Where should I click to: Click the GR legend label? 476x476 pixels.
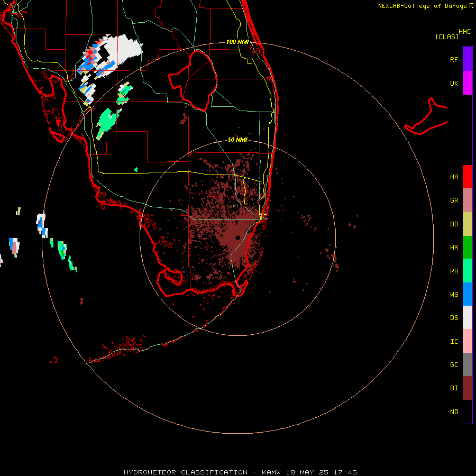point(454,200)
